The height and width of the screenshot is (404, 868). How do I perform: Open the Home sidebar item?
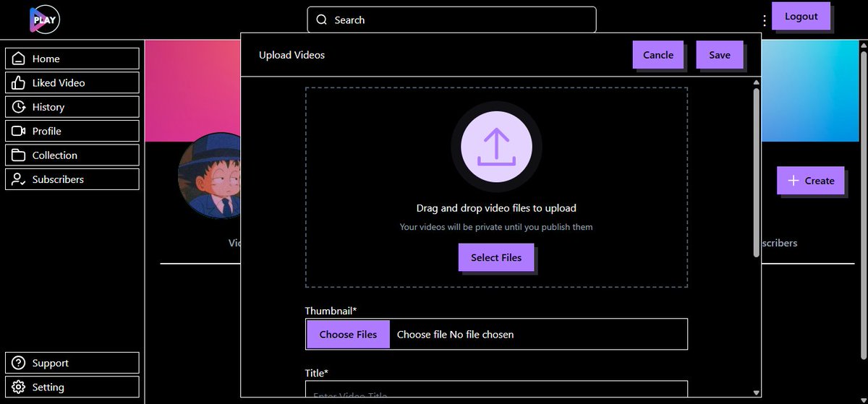72,59
